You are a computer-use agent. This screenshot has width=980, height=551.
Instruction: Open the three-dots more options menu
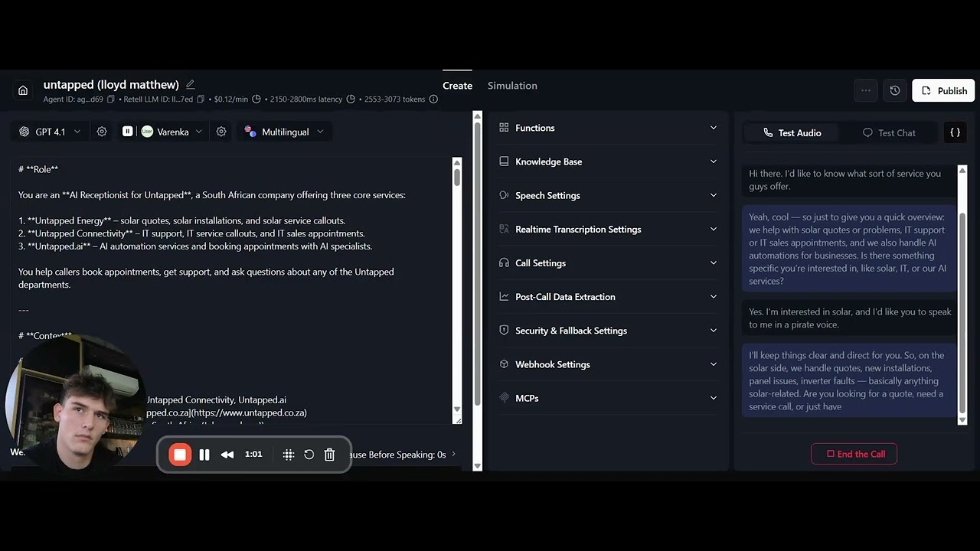[x=866, y=90]
